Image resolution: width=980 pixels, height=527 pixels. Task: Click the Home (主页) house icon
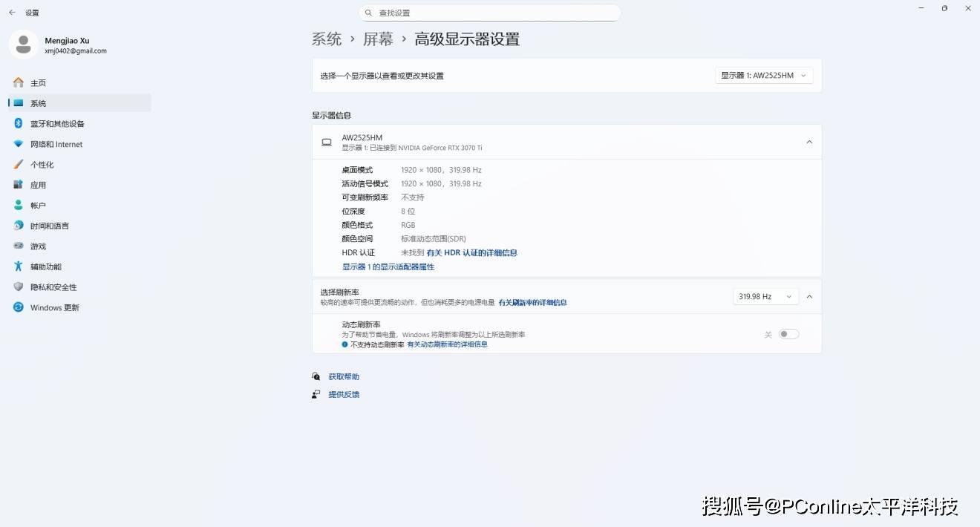(19, 82)
